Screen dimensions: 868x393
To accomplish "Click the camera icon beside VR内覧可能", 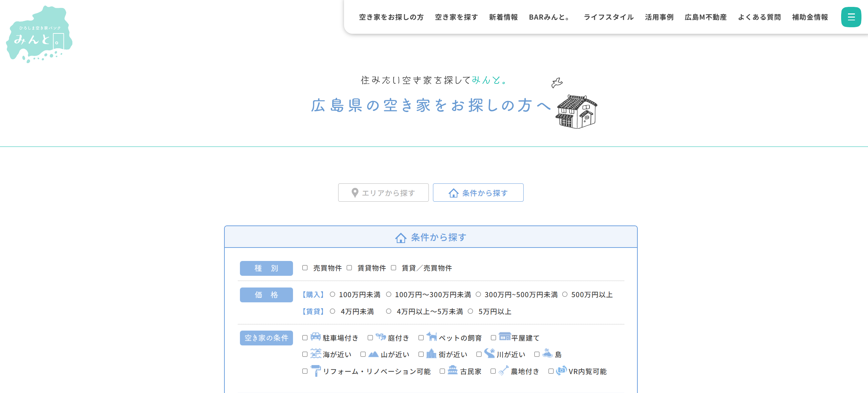I will [x=561, y=371].
